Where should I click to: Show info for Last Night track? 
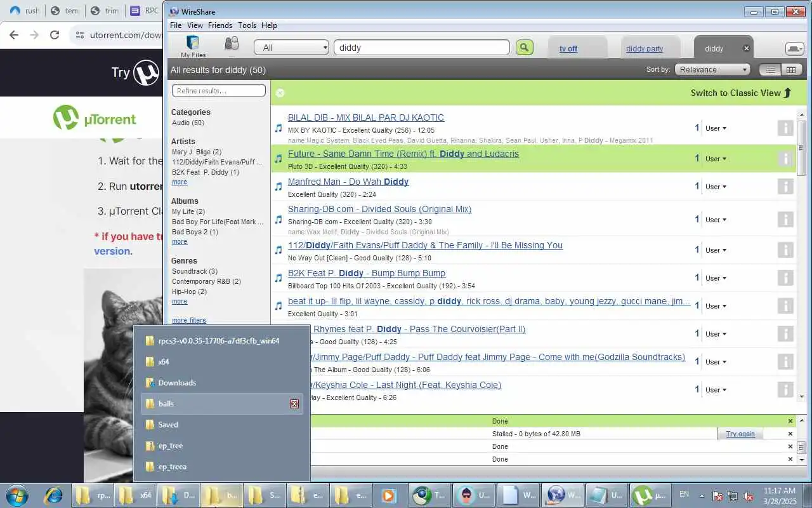(x=785, y=390)
